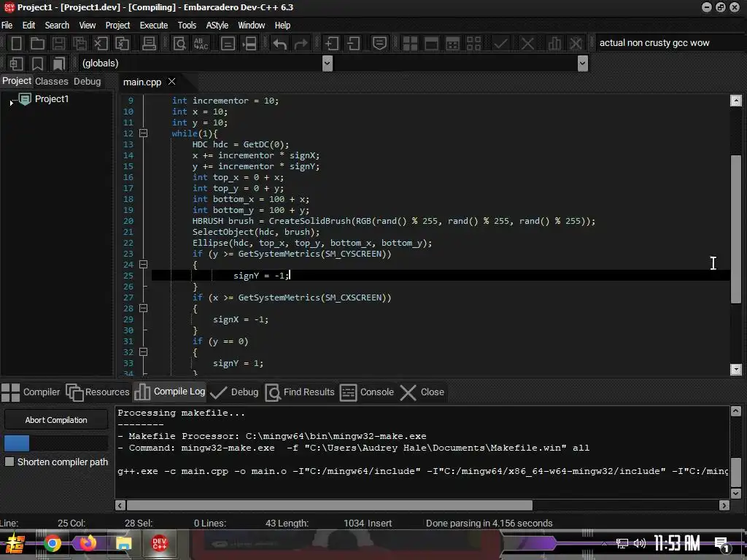747x560 pixels.
Task: Click the editor vertical scrollbar thumb
Action: (736, 229)
